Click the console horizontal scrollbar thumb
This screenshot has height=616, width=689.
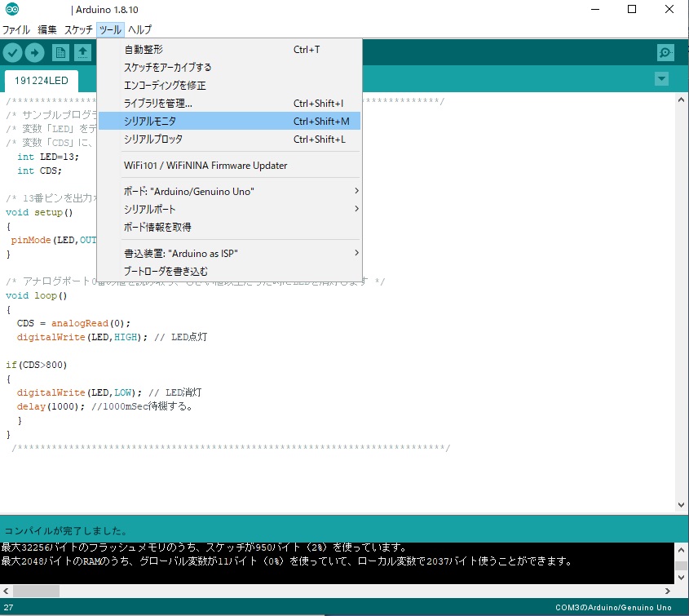pos(36,591)
